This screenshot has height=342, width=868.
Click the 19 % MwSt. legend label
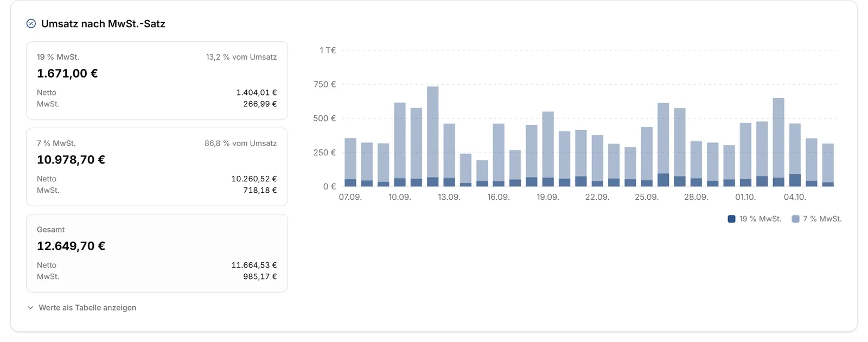pos(760,219)
